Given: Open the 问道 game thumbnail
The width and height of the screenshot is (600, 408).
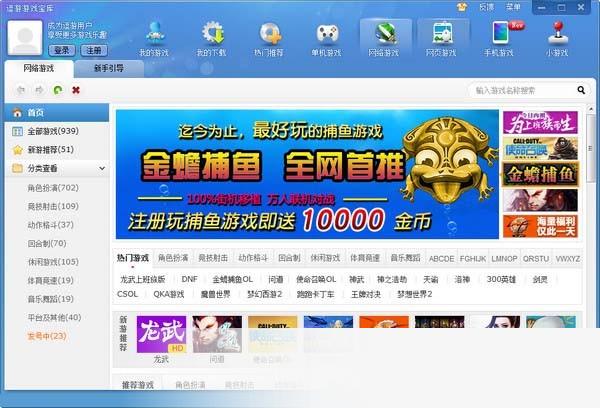Looking at the screenshot, I should [217, 334].
